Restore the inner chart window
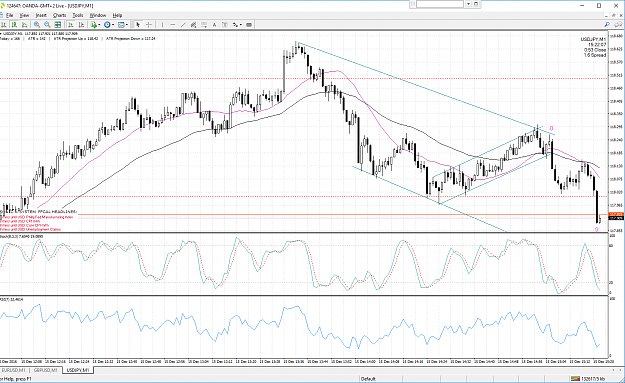Screen dimensions: 625x383 (x=615, y=15)
